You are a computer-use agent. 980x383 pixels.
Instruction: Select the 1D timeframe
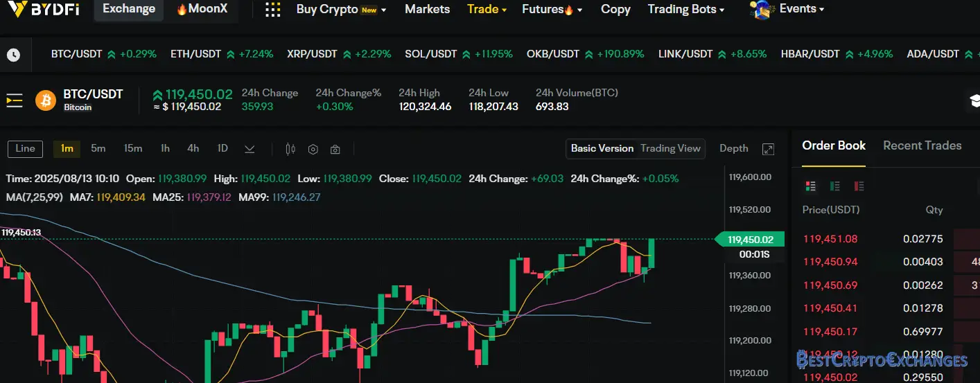point(222,148)
